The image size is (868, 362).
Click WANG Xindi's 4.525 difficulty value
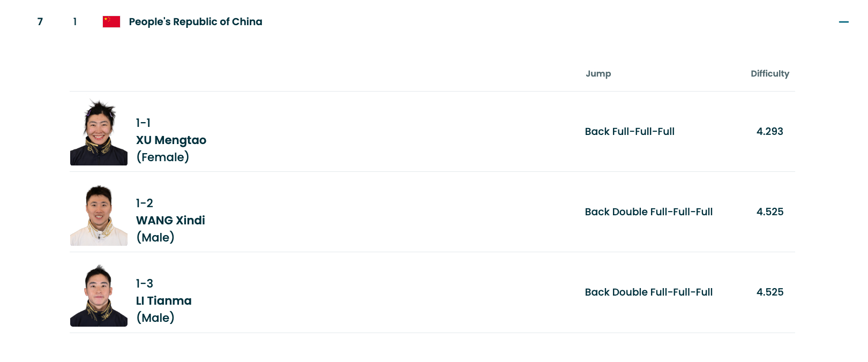click(770, 212)
